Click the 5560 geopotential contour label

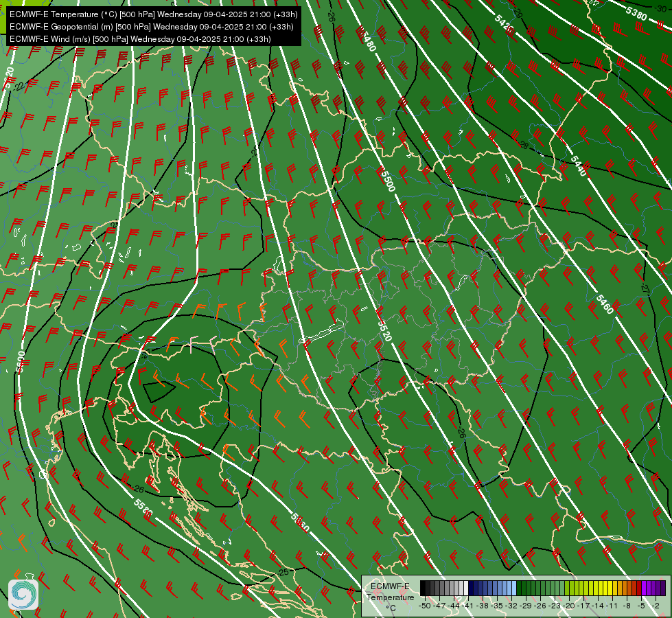pyautogui.click(x=299, y=523)
